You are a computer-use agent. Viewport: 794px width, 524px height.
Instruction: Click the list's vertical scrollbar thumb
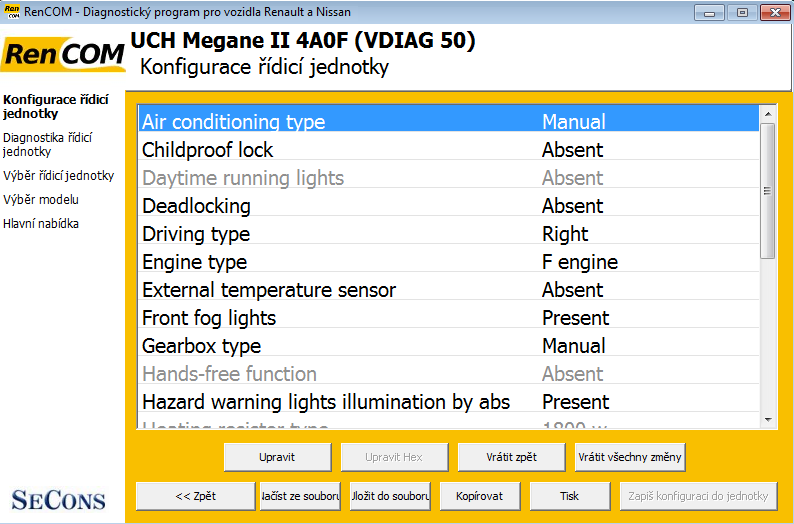pyautogui.click(x=768, y=190)
